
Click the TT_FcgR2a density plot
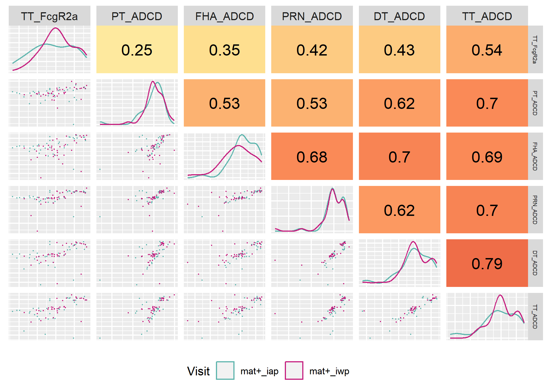(50, 49)
